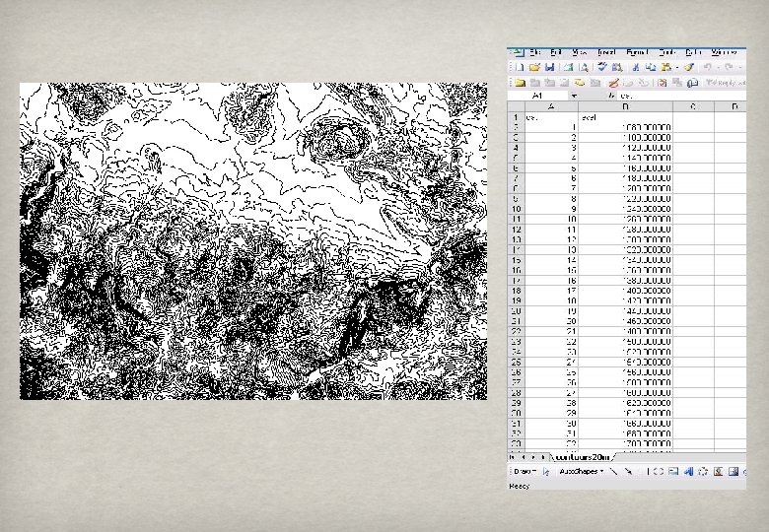Select the Line drawing tool
The image size is (769, 532).
coord(613,472)
